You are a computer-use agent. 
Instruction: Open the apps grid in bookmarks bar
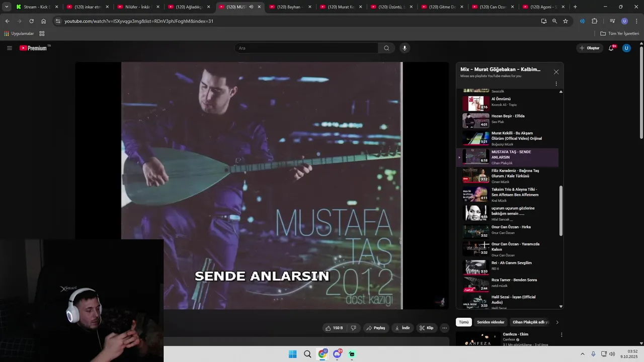42,34
